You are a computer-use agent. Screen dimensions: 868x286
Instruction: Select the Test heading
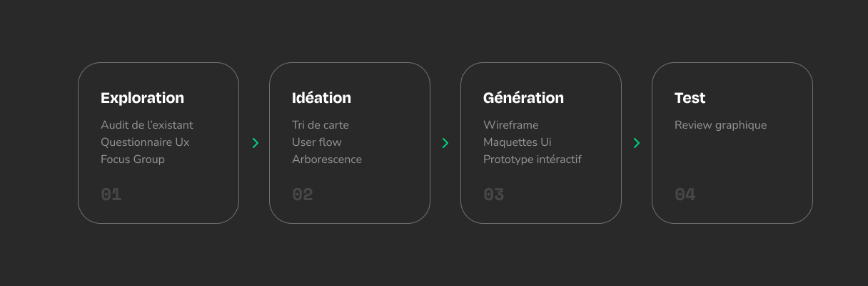tap(690, 98)
